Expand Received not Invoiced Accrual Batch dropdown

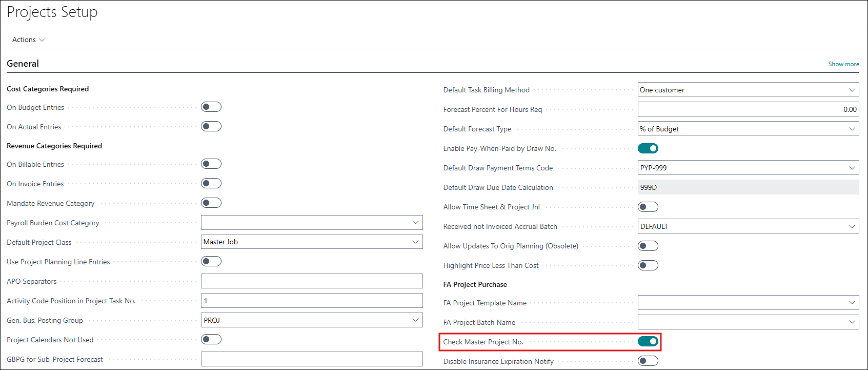(852, 226)
